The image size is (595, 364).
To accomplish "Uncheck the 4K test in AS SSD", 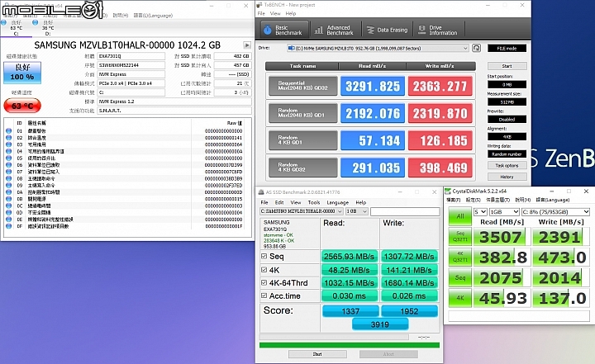I will 264,270.
